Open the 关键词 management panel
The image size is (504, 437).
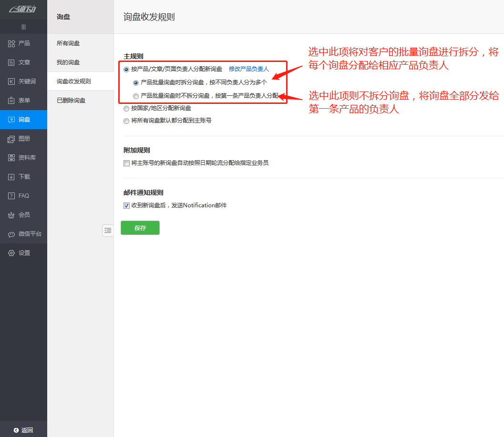tap(22, 81)
